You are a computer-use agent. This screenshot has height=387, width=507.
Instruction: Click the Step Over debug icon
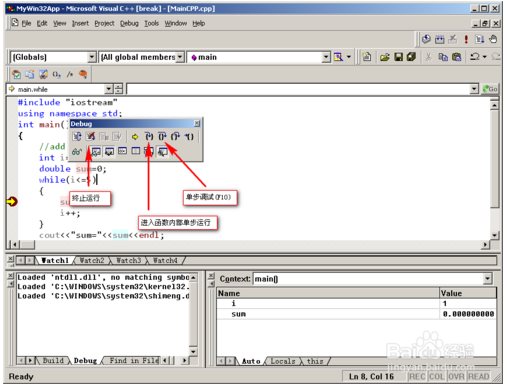(162, 137)
